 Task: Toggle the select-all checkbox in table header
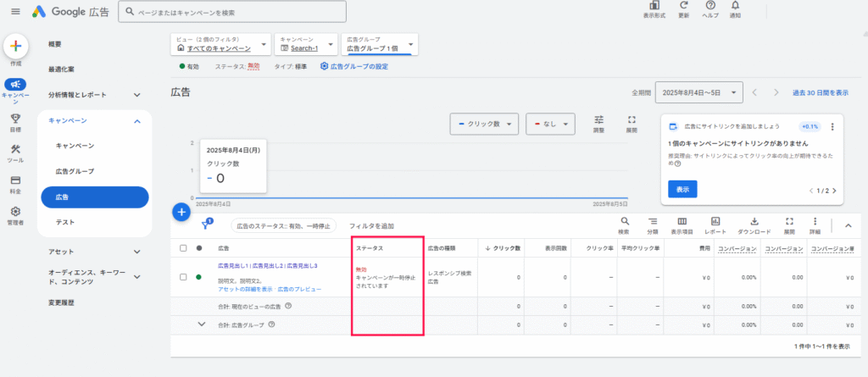pos(183,248)
